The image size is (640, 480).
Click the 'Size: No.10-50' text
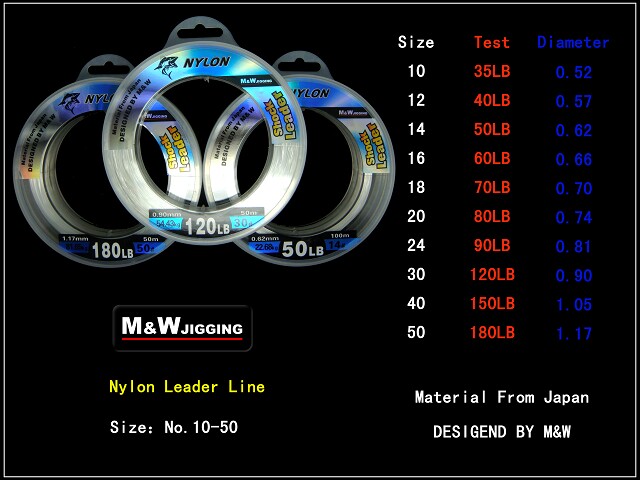tap(174, 427)
